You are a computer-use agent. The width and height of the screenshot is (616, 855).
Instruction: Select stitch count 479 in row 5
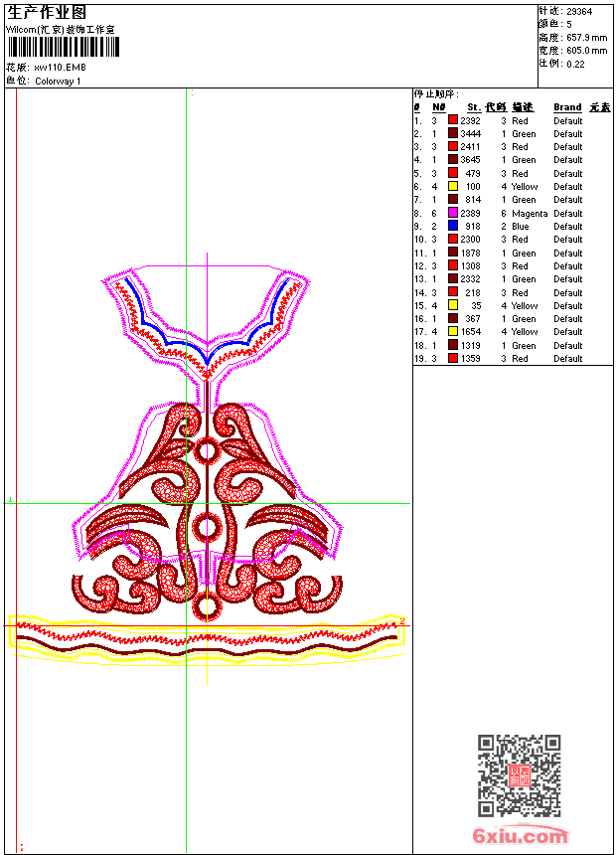473,173
